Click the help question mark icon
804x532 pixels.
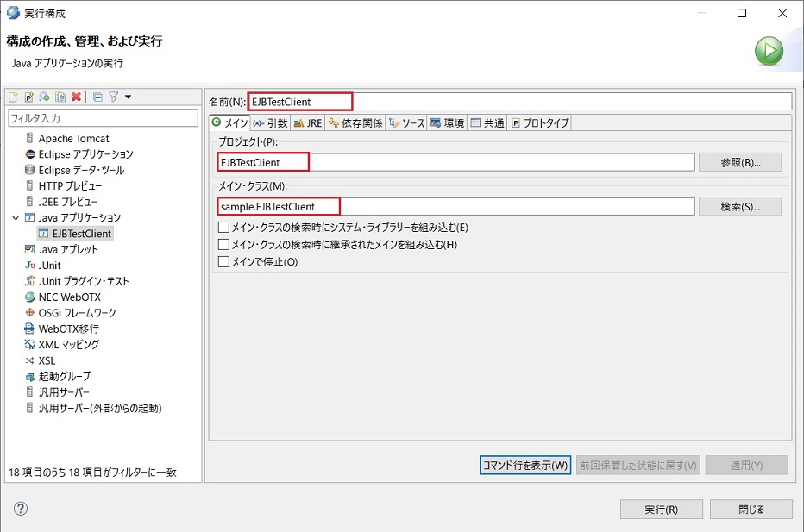[21, 509]
